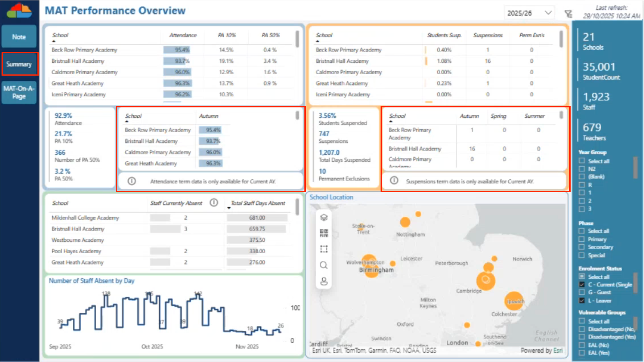Select the map rectangle selection tool

[324, 249]
